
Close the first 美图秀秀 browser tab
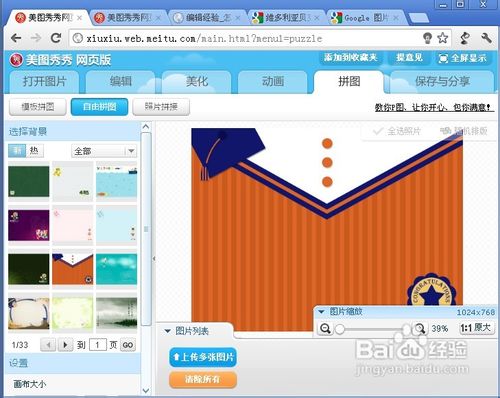pyautogui.click(x=79, y=18)
